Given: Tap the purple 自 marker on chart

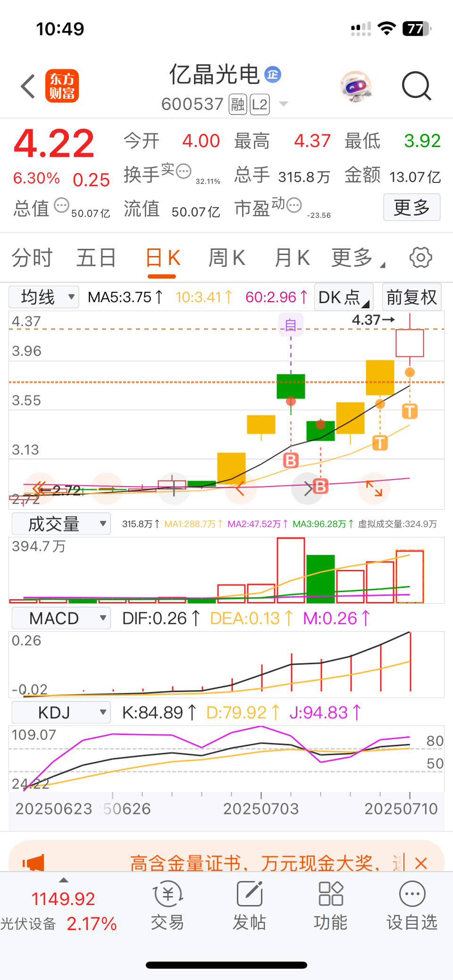Looking at the screenshot, I should (x=291, y=325).
